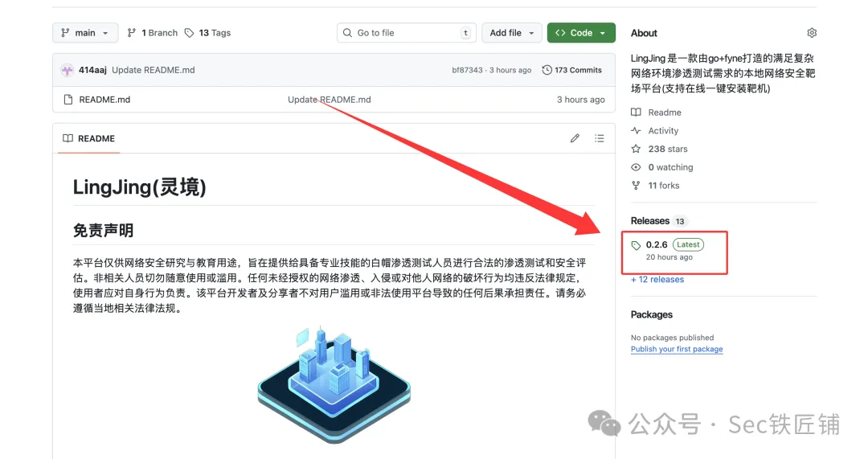View the 238 stars link
This screenshot has height=459, width=868.
click(659, 149)
